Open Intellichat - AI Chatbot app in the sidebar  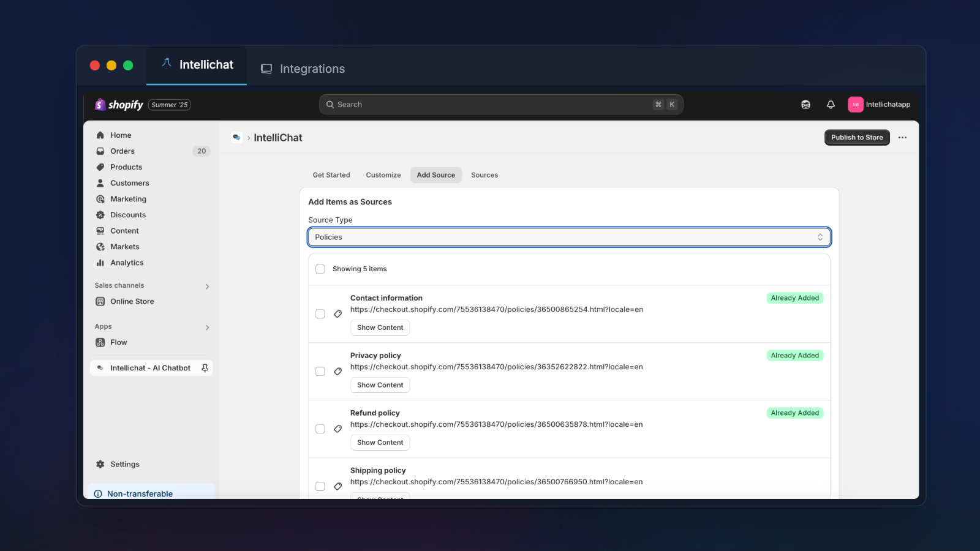tap(150, 368)
